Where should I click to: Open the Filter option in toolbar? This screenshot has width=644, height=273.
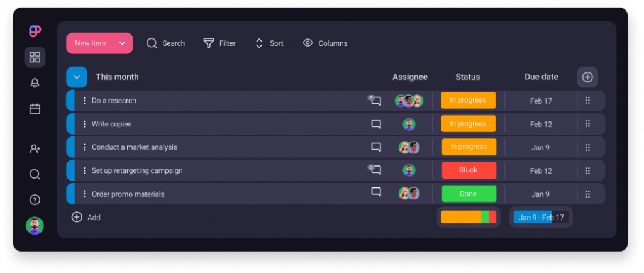(219, 43)
